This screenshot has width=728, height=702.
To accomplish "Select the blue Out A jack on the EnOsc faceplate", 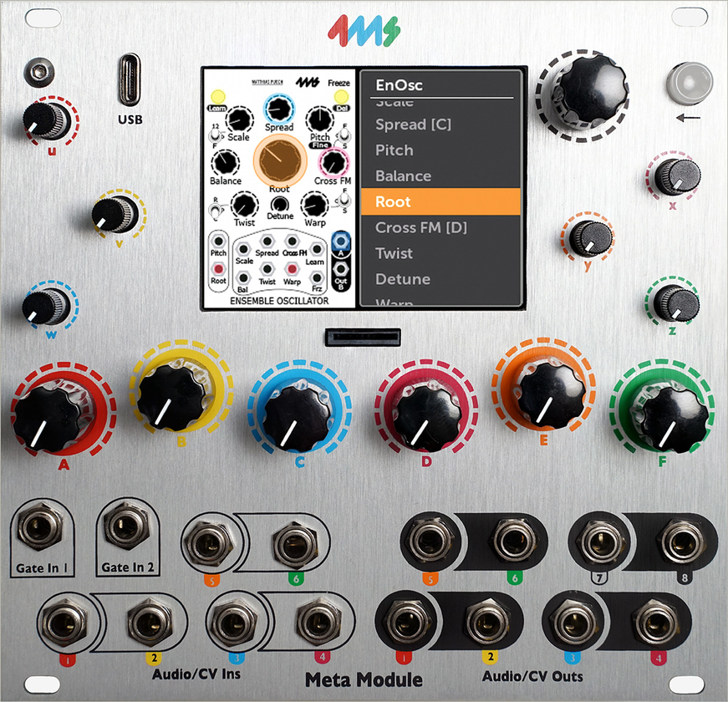I will point(340,242).
